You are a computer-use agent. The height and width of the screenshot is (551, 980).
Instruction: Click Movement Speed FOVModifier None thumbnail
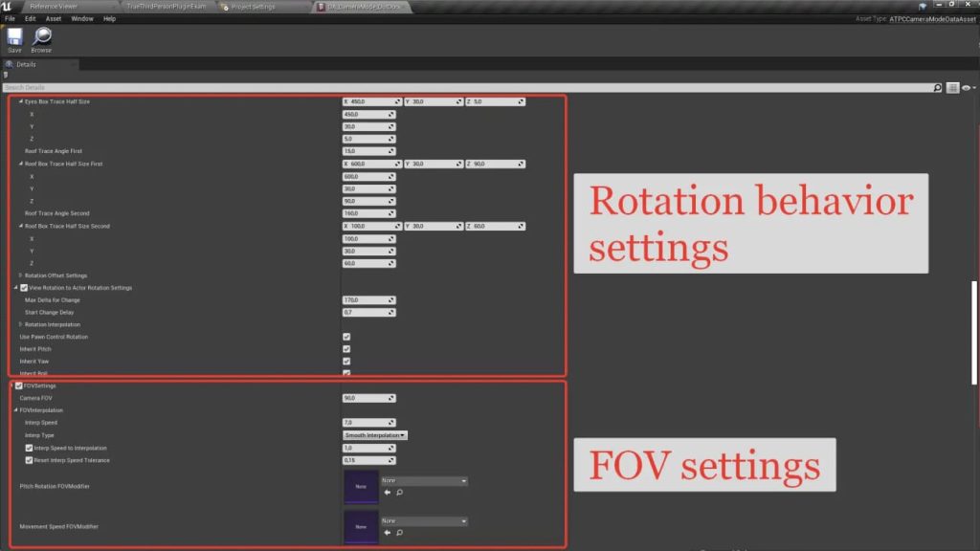(x=361, y=527)
